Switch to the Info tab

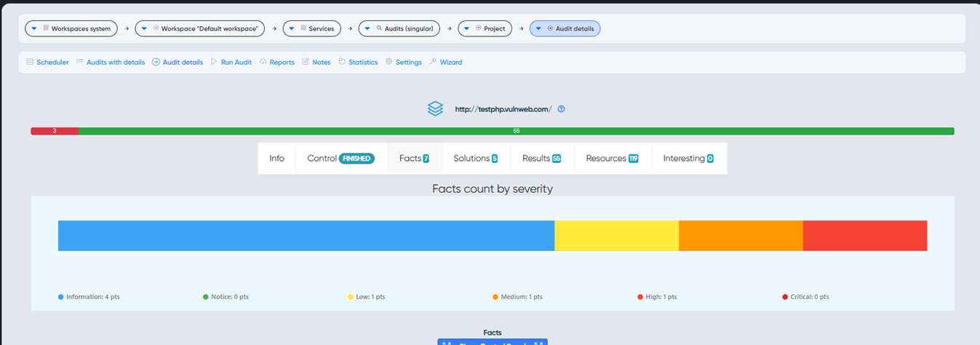click(x=277, y=158)
